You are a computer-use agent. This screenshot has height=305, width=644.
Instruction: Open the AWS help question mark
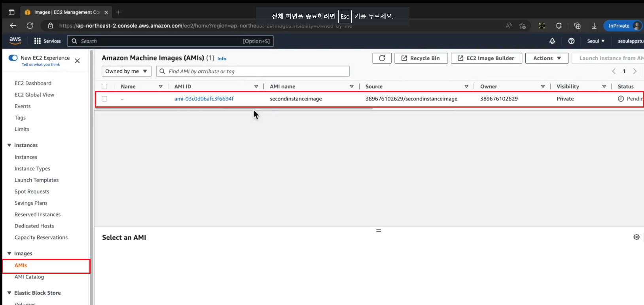(x=571, y=41)
